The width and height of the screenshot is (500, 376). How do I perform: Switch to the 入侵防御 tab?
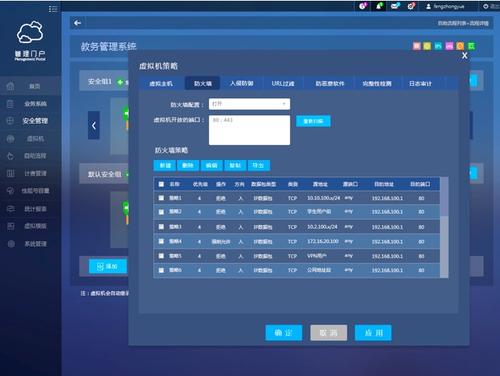point(242,84)
